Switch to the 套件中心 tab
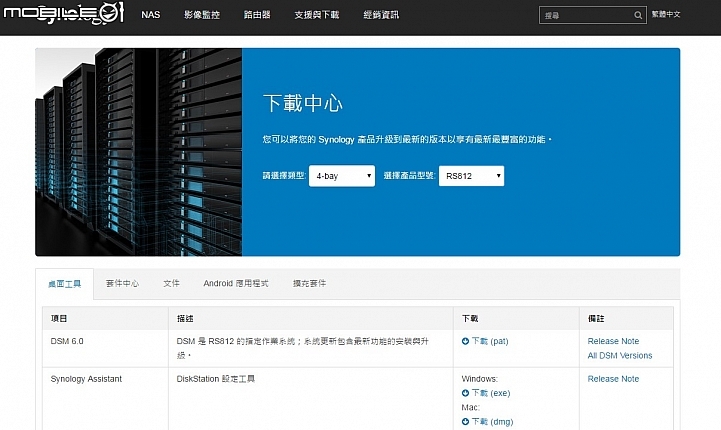 click(122, 283)
